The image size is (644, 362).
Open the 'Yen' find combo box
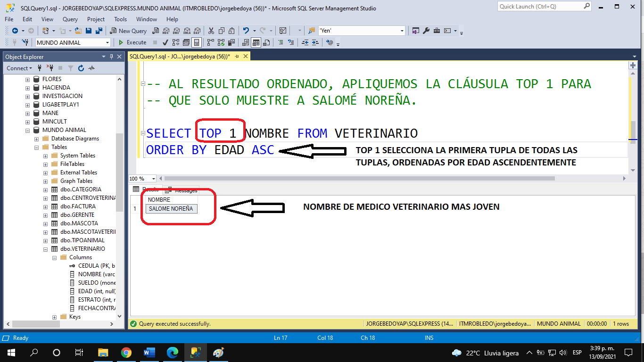pos(402,31)
